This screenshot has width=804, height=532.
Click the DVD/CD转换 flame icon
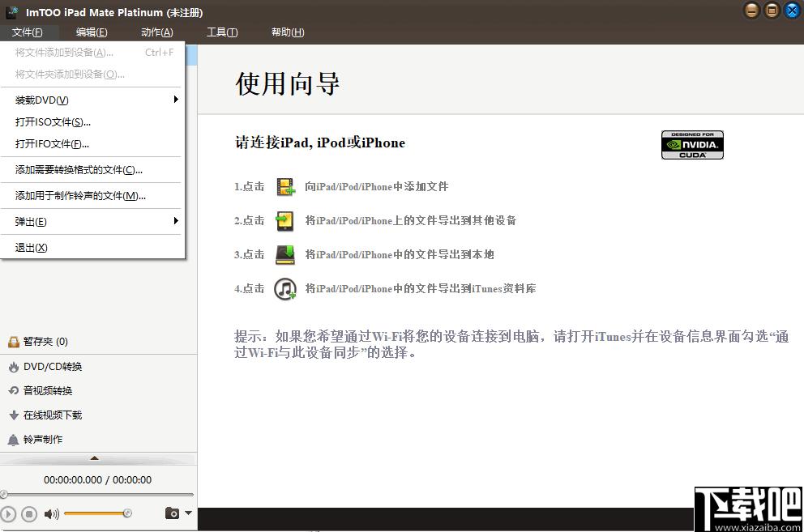(14, 367)
